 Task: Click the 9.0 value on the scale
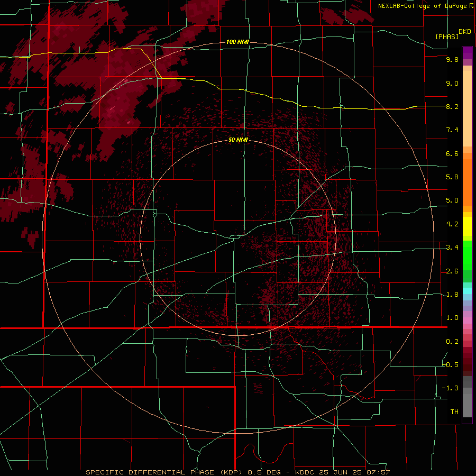[452, 83]
